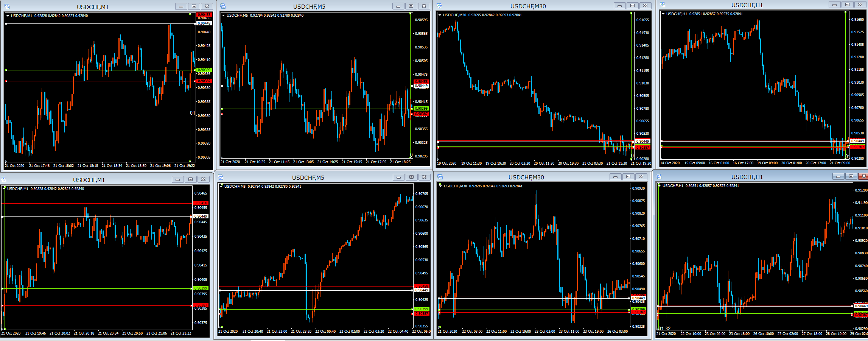Click the chart icon of top USDCHF,H1 window
The height and width of the screenshot is (341, 868).
pos(663,5)
